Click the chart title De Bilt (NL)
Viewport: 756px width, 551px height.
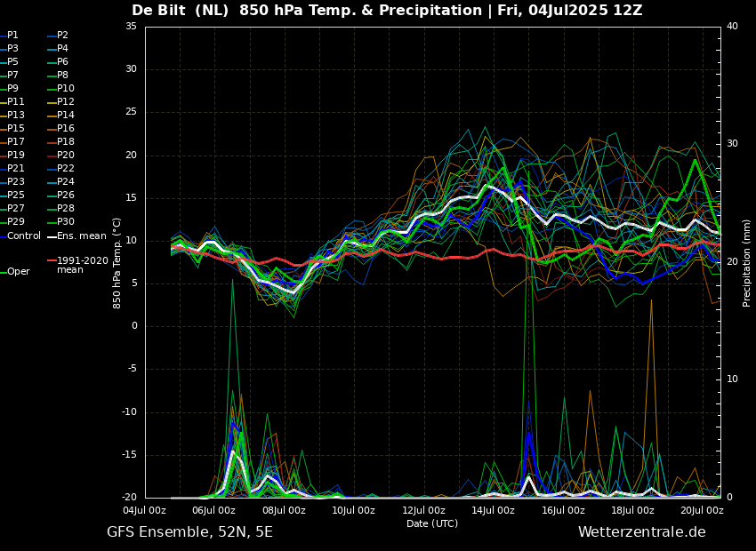tap(180, 11)
